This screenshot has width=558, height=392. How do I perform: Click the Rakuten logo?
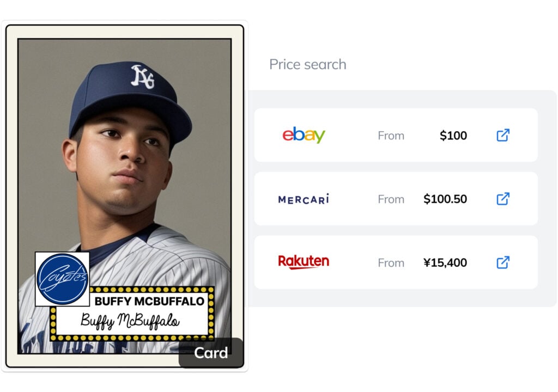point(304,262)
